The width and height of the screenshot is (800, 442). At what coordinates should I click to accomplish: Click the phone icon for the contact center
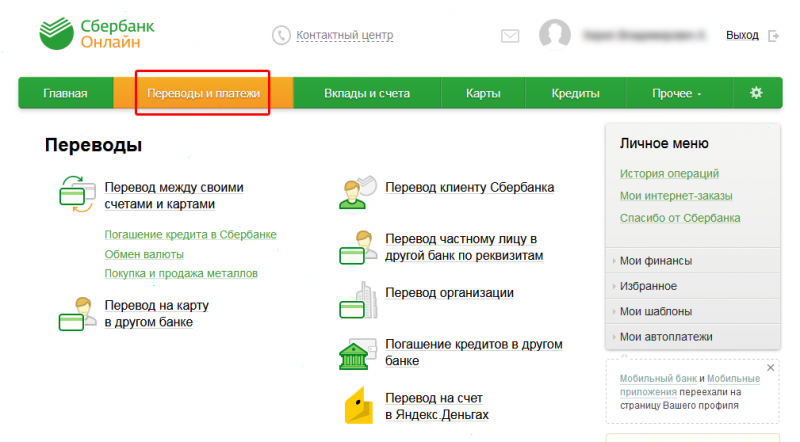point(281,35)
